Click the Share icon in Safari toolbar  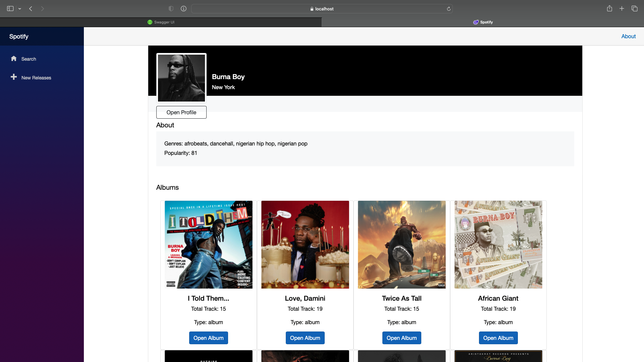tap(610, 9)
